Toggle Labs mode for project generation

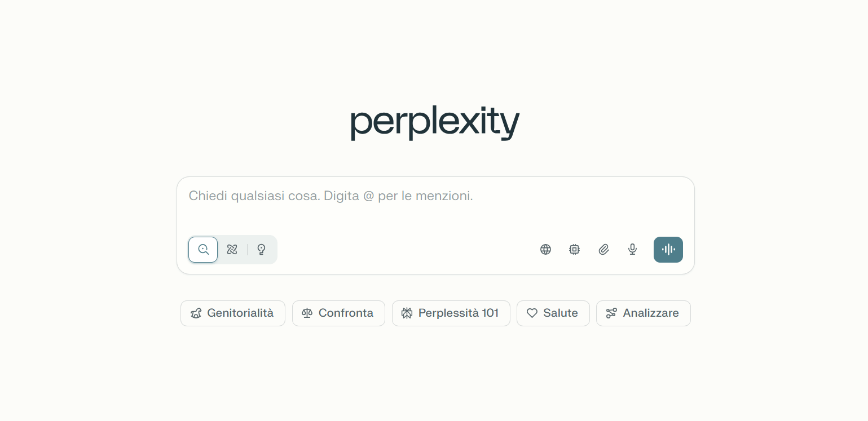click(x=261, y=249)
